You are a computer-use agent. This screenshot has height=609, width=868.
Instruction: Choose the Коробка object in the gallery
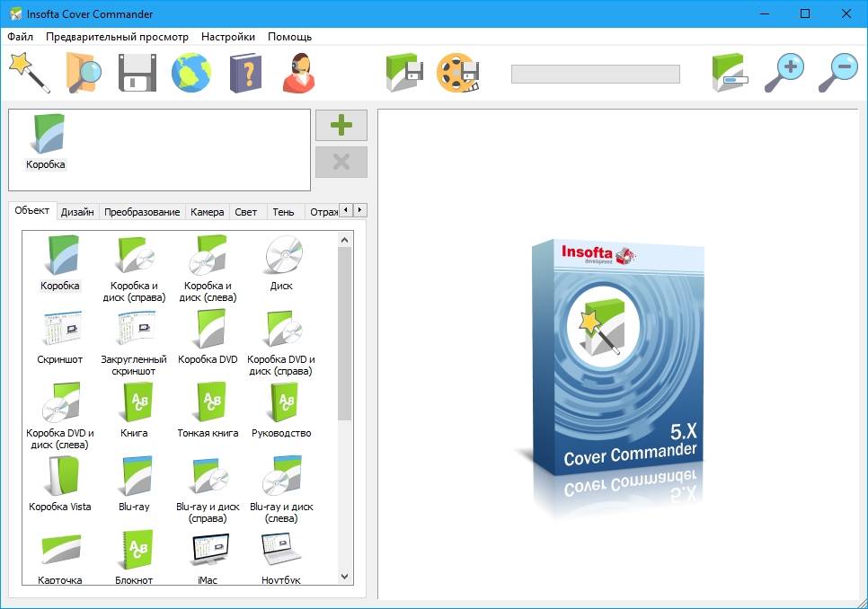point(60,263)
